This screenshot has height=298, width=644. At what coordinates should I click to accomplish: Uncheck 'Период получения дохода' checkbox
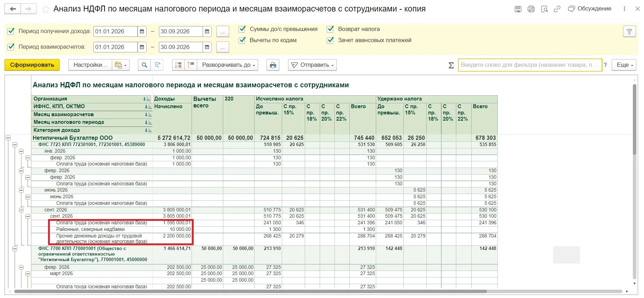pos(11,31)
